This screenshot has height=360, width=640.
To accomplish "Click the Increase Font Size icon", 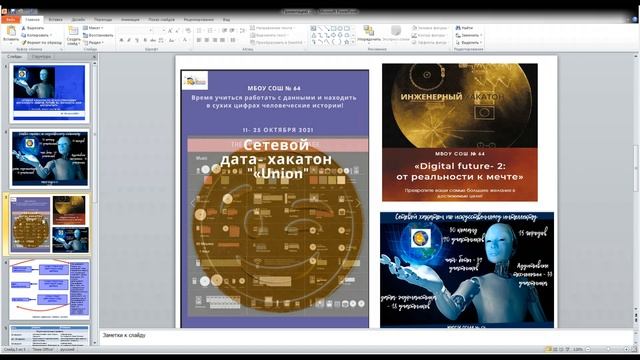I will click(170, 31).
